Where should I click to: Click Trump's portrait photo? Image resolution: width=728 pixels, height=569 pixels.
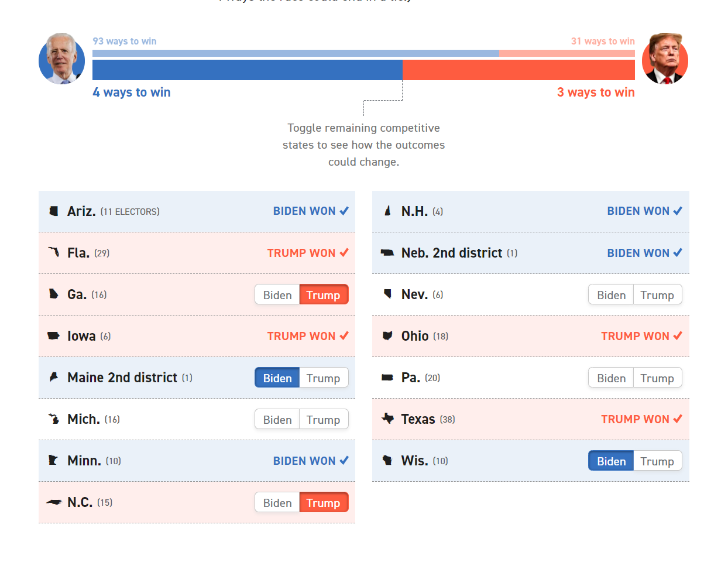point(665,59)
